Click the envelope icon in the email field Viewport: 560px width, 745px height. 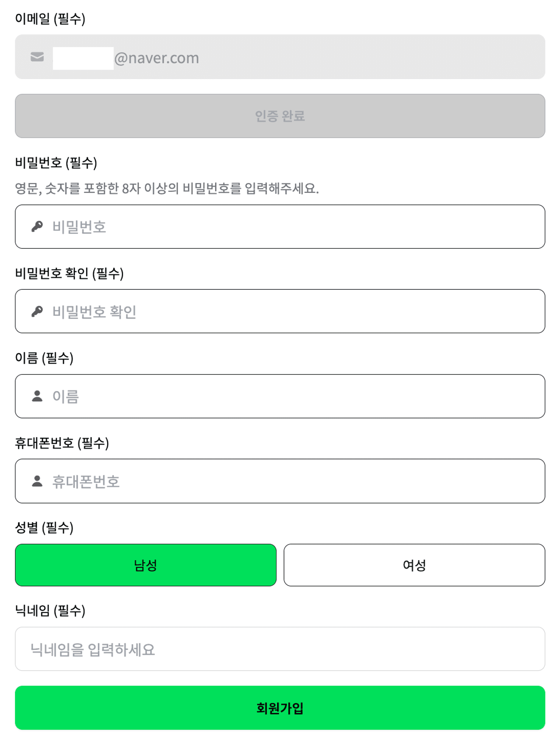(37, 57)
